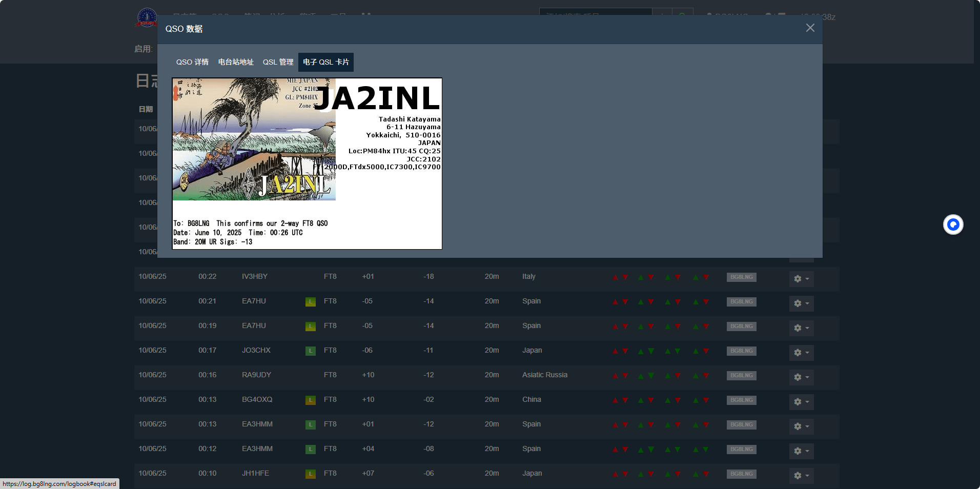Click the site logo in the header
The height and width of the screenshot is (489, 980).
point(147,17)
